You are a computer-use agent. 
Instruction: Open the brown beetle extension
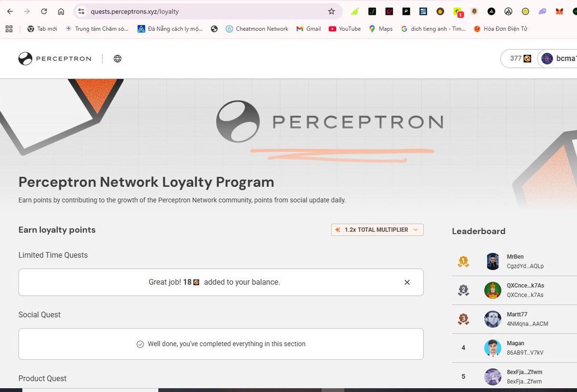tap(474, 11)
